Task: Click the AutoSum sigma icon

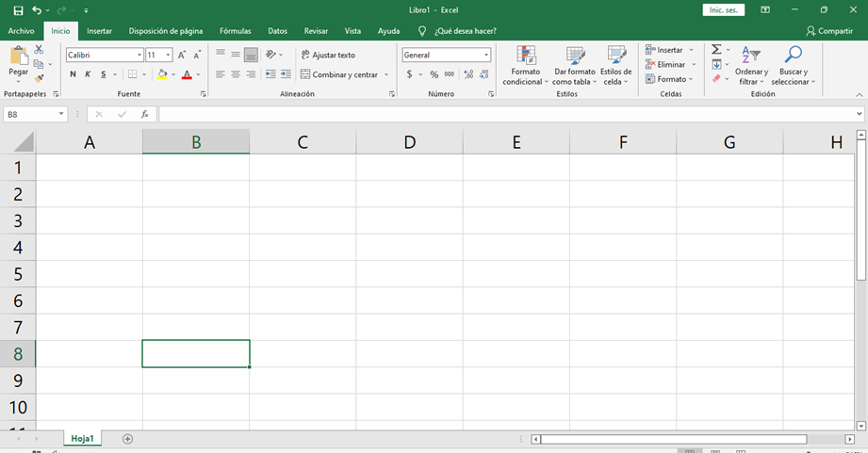Action: point(715,50)
